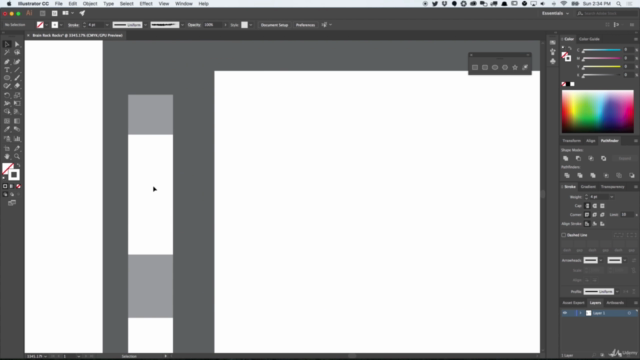Select the Pen tool

tap(7, 62)
